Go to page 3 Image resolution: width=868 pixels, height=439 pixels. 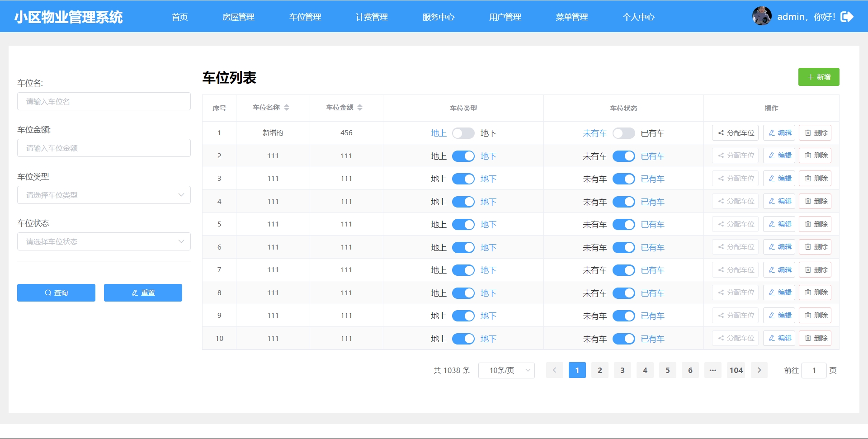pos(623,370)
